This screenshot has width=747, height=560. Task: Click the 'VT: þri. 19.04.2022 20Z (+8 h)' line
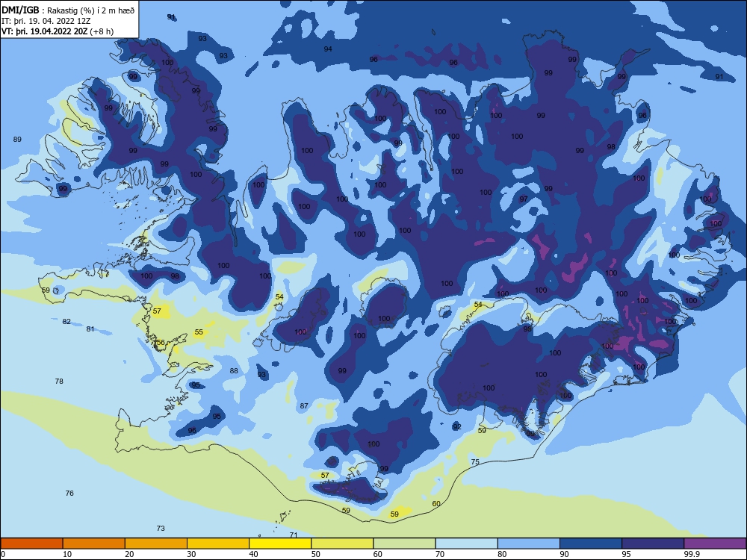(x=58, y=31)
